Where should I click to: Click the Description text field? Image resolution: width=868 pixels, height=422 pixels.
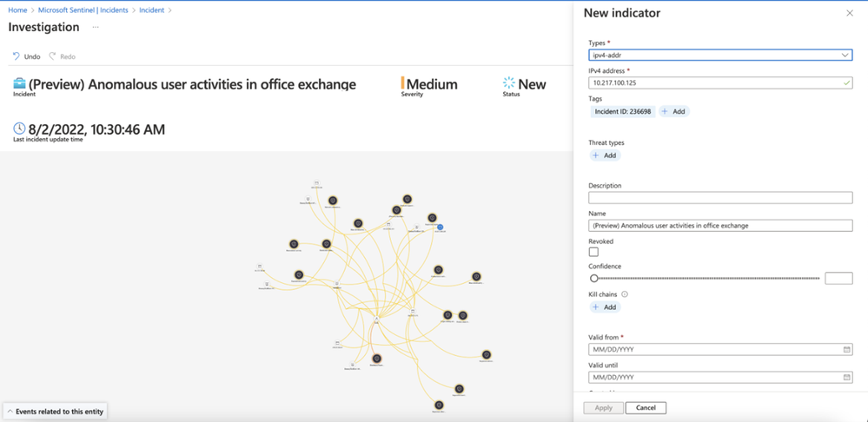tap(720, 197)
